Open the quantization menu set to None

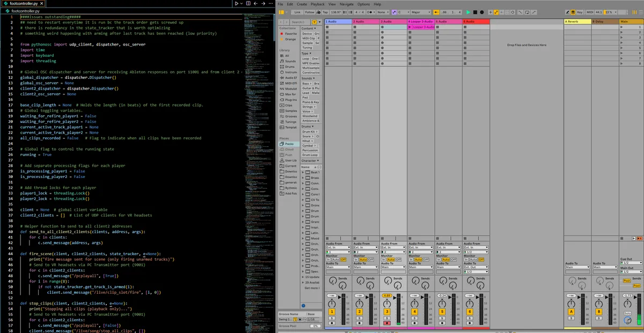pyautogui.click(x=383, y=12)
